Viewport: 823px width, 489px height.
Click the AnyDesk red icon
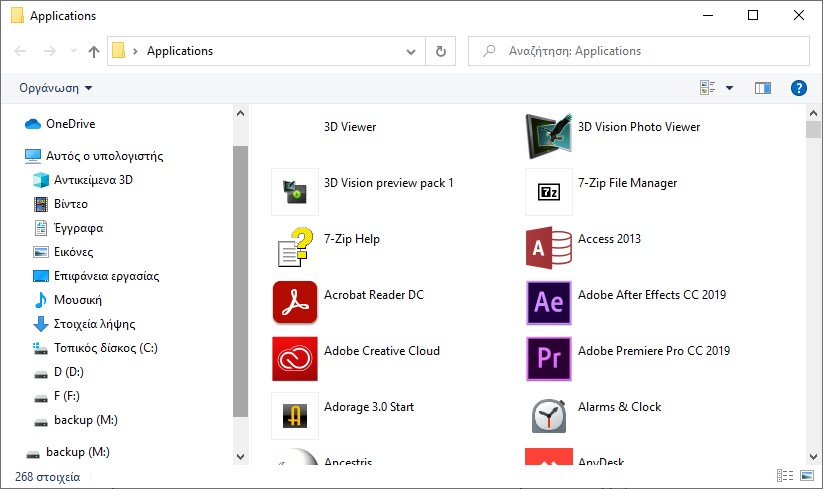[x=548, y=456]
